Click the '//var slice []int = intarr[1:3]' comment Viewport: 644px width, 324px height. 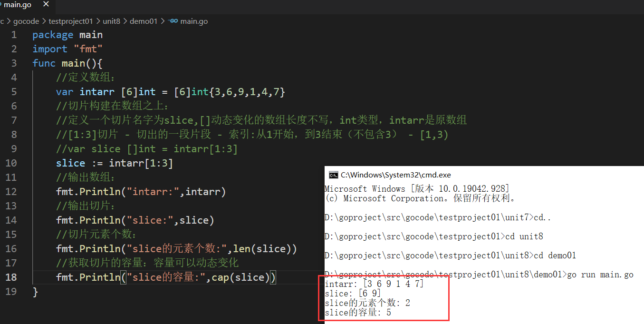point(147,149)
